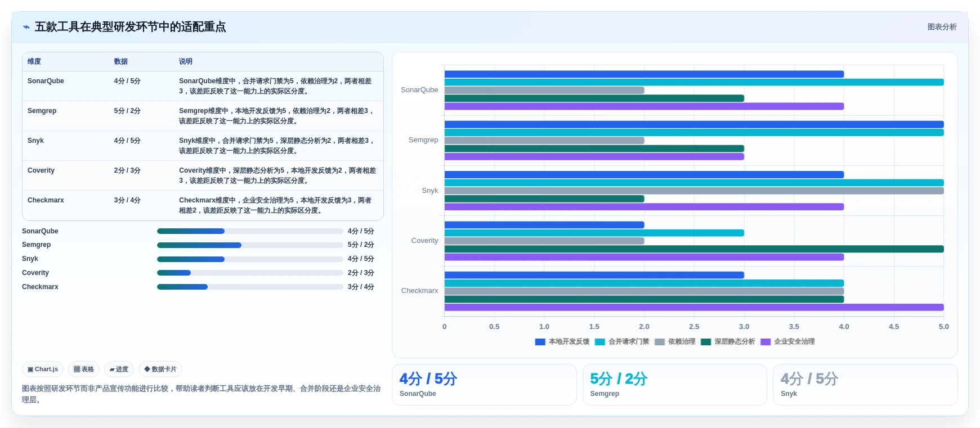Screen dimensions: 980x428
Task: Click the 5.0 x-axis tick label
Action: [x=943, y=327]
